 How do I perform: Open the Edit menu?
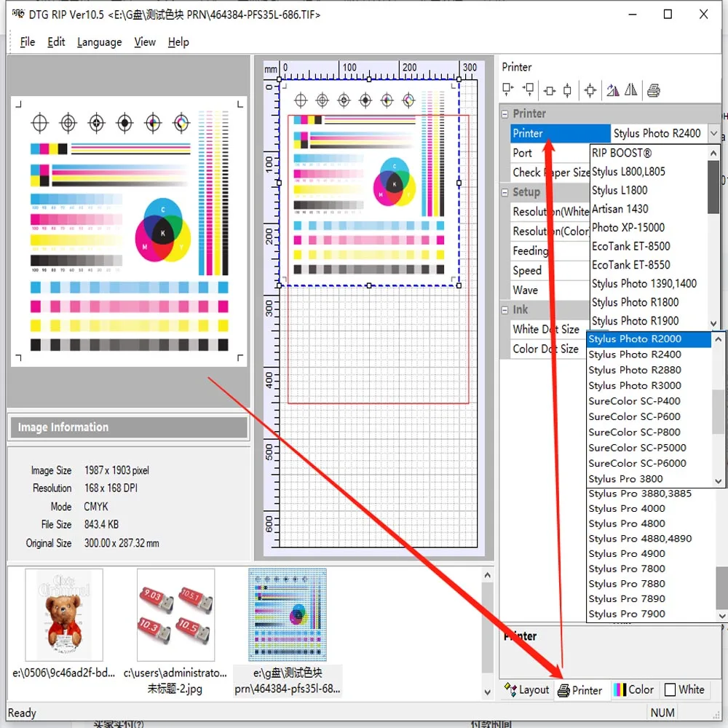(x=56, y=41)
